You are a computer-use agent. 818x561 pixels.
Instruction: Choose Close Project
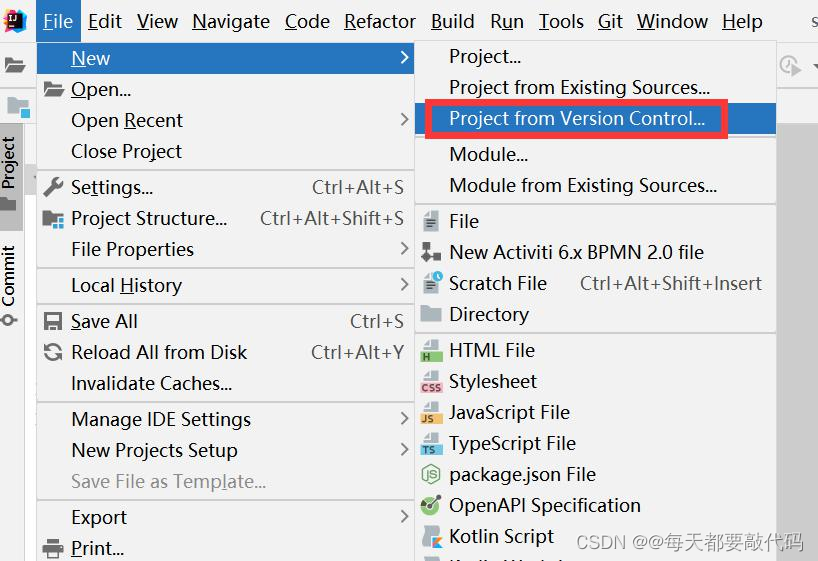[225, 151]
